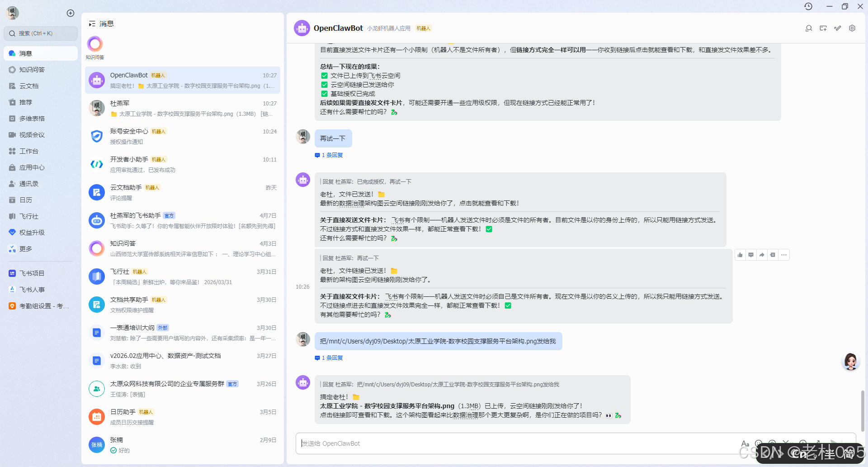Open chat settings gear icon

point(852,28)
